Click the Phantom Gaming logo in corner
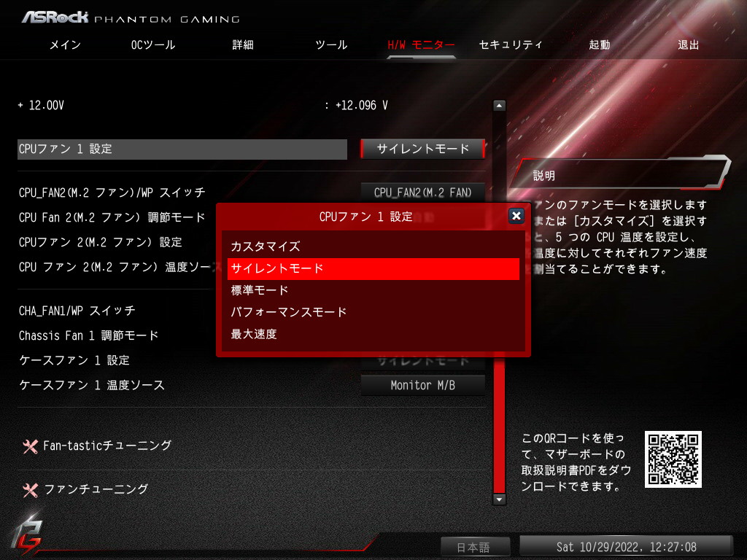The width and height of the screenshot is (747, 560). pos(28,534)
